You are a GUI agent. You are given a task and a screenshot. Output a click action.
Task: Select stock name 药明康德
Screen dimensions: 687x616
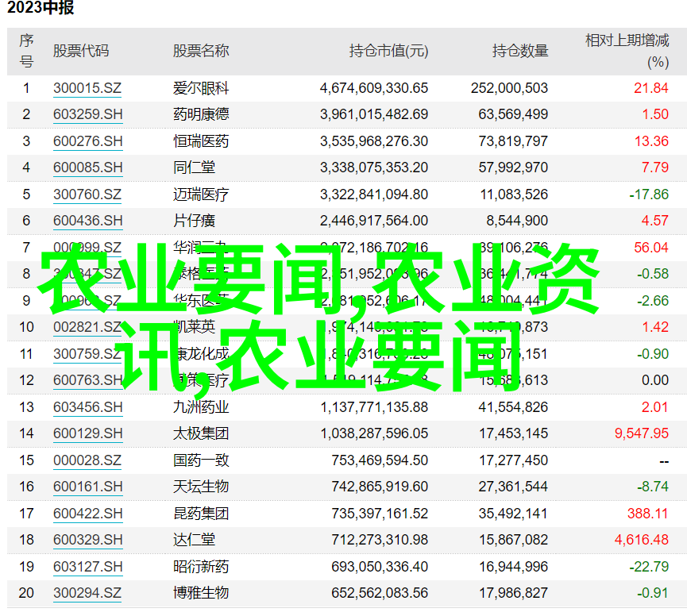(x=201, y=114)
